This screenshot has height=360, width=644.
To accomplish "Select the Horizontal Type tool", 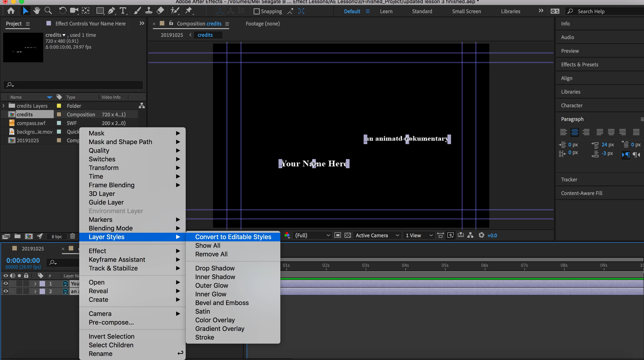I will click(123, 11).
